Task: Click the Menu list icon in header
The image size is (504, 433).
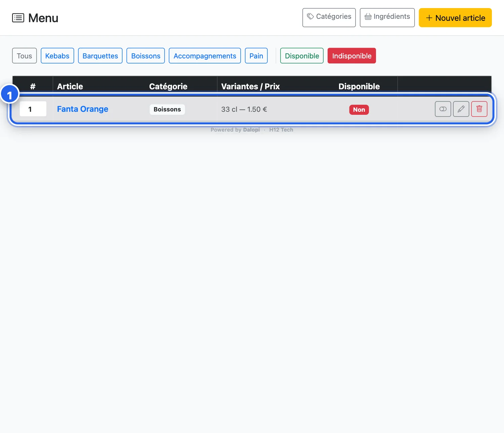Action: pos(18,18)
